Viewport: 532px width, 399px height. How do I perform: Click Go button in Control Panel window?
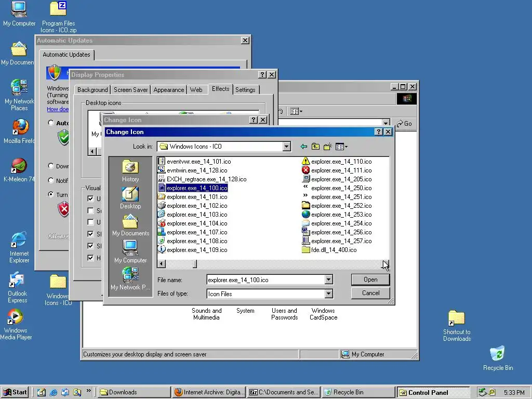pyautogui.click(x=404, y=124)
